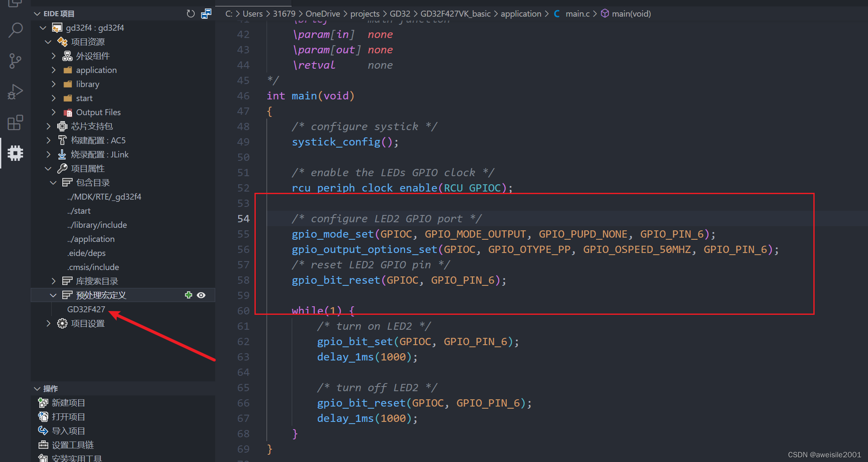Open the Extensions view
The height and width of the screenshot is (462, 868).
point(15,122)
